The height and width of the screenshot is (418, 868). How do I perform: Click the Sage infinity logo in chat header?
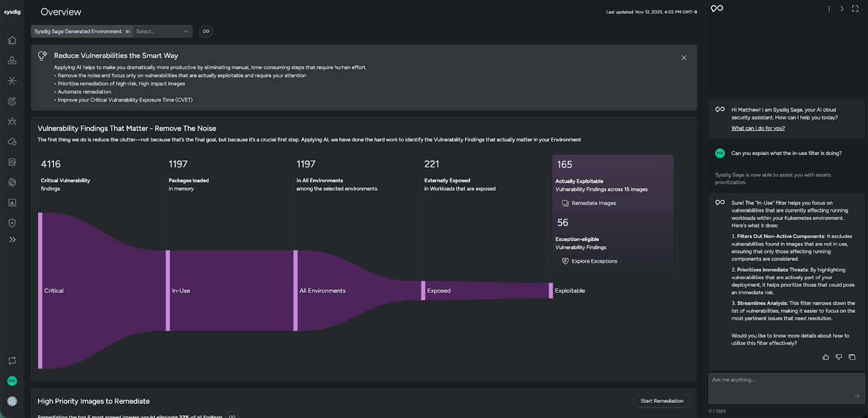(x=717, y=8)
